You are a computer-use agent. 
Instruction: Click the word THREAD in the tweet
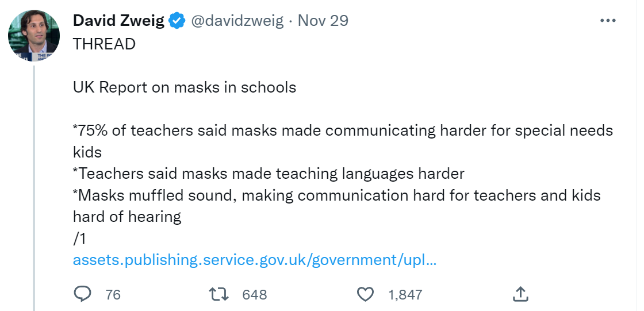[x=104, y=44]
